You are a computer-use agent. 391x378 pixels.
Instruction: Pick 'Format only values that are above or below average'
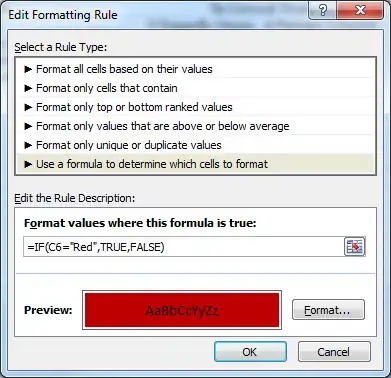(195, 126)
